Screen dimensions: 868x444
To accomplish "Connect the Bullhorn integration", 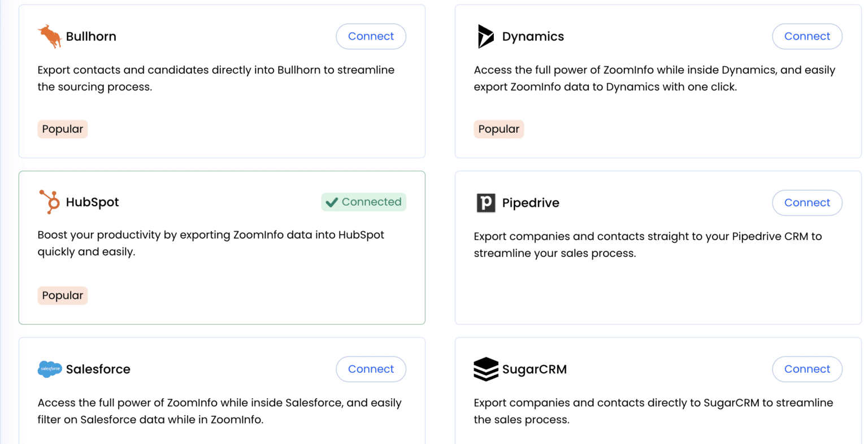I will click(x=371, y=36).
